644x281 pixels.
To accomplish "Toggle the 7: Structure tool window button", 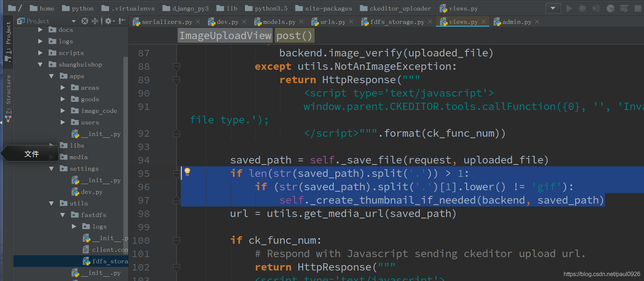I will (8, 98).
